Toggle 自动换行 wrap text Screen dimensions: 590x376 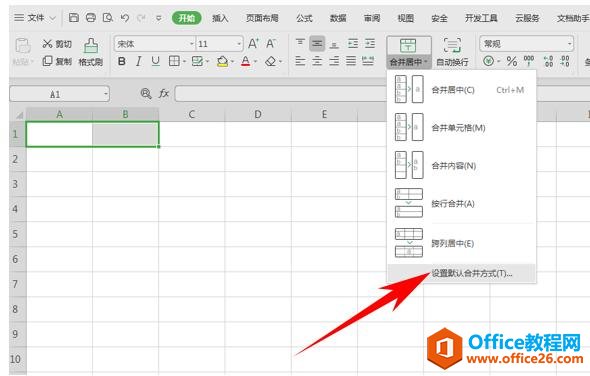tap(452, 52)
